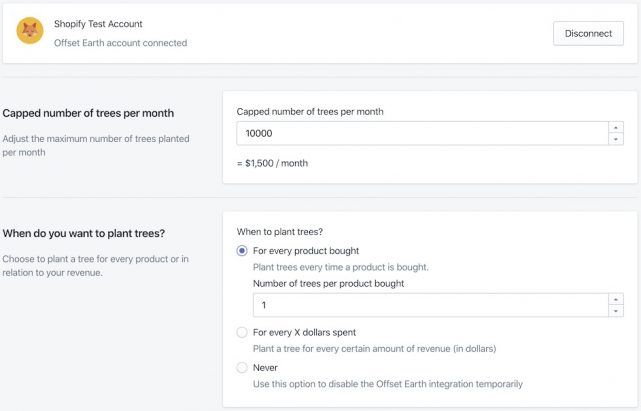
Task: Select the 'For every product bought' radio
Action: point(242,250)
